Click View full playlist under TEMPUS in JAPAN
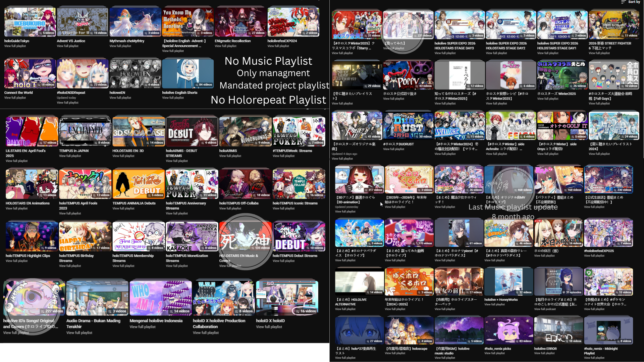644x362 pixels. 70,156
